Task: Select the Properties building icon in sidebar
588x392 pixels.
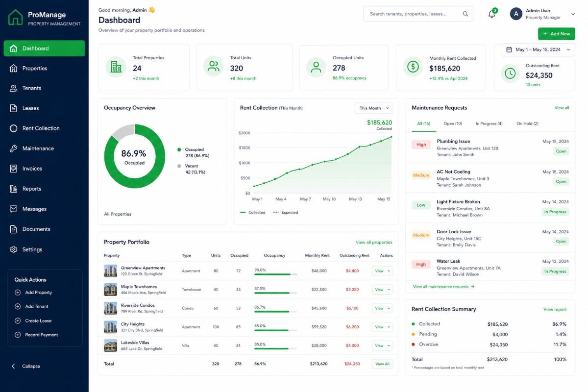Action: [x=14, y=68]
